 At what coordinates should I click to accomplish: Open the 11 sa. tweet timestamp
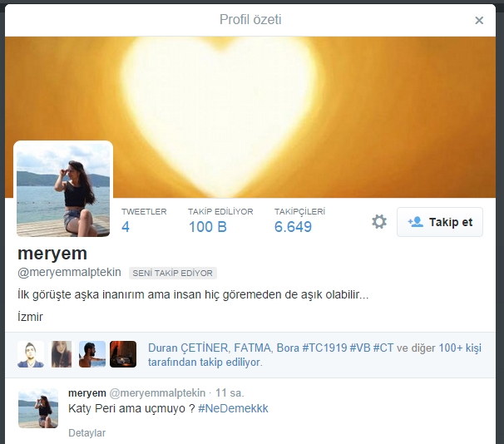(230, 393)
